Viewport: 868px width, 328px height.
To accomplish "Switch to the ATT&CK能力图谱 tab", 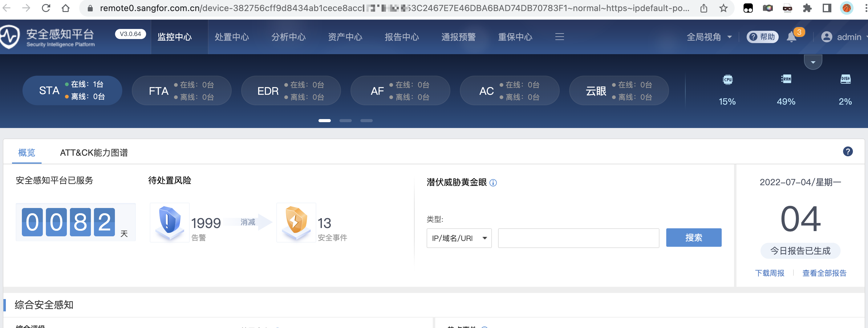I will [x=94, y=153].
